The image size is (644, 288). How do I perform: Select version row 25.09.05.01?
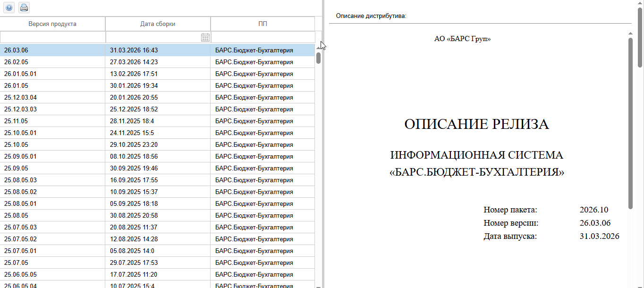pyautogui.click(x=157, y=156)
